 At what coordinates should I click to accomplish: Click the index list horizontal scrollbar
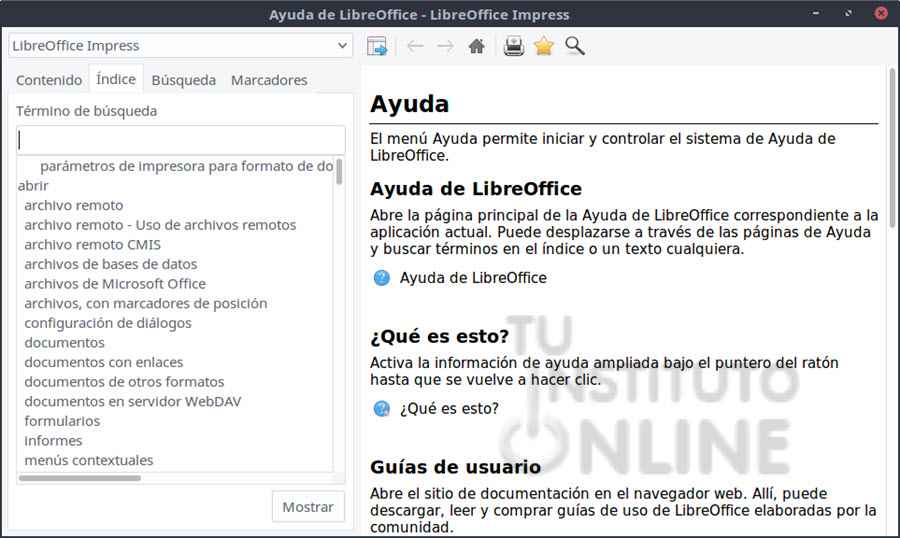pyautogui.click(x=150, y=478)
